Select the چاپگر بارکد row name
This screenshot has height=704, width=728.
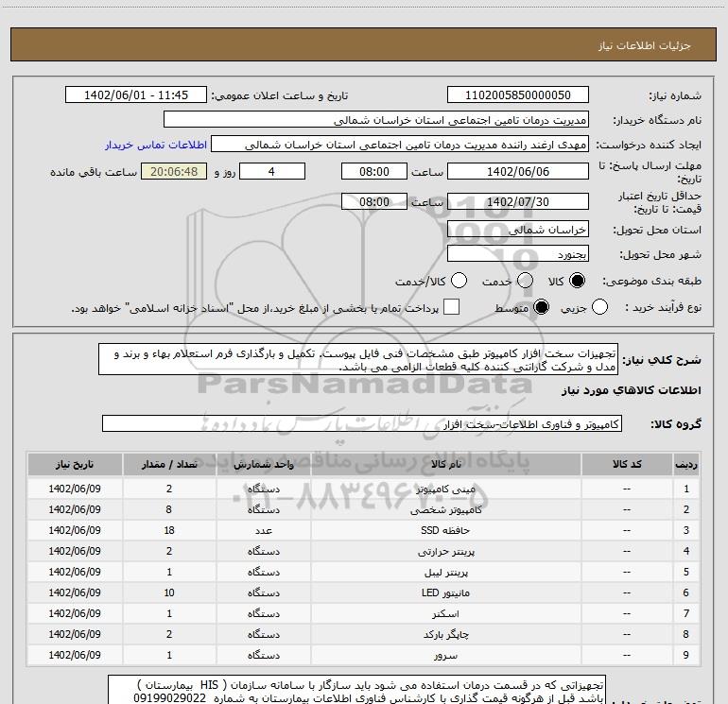445,634
